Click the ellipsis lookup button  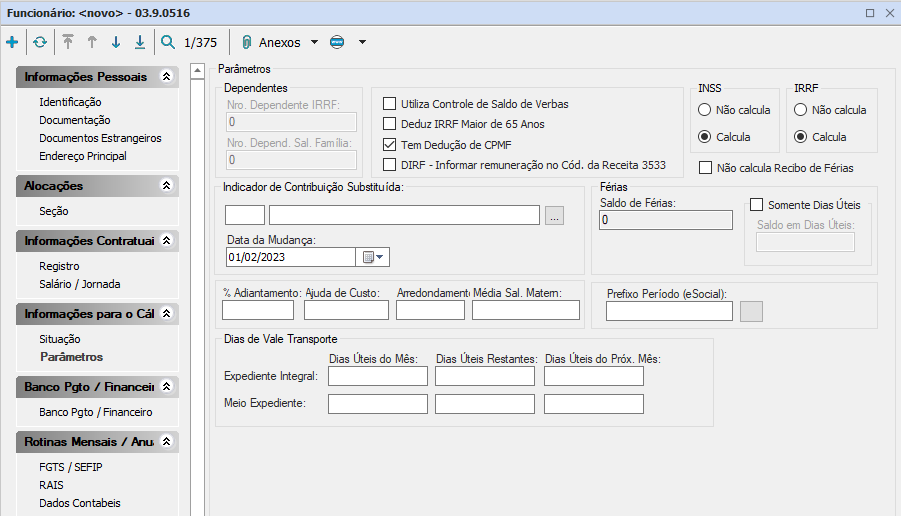(555, 215)
